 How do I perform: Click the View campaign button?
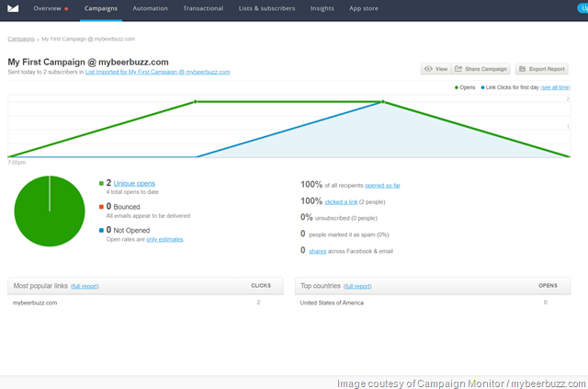tap(435, 69)
